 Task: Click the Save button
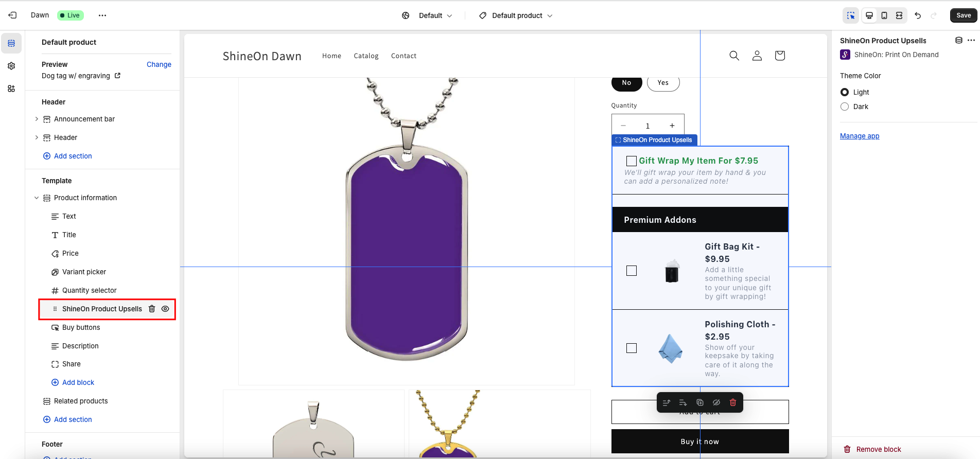click(x=964, y=15)
